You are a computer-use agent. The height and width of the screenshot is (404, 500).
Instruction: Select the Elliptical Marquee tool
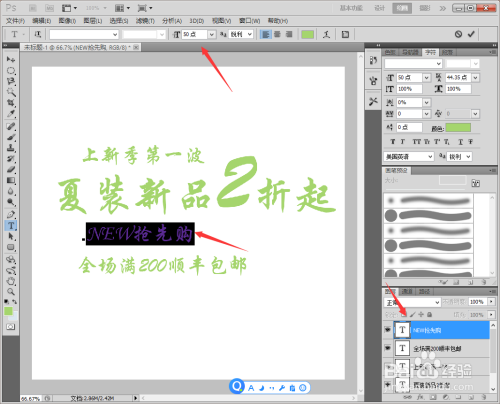pos(11,70)
